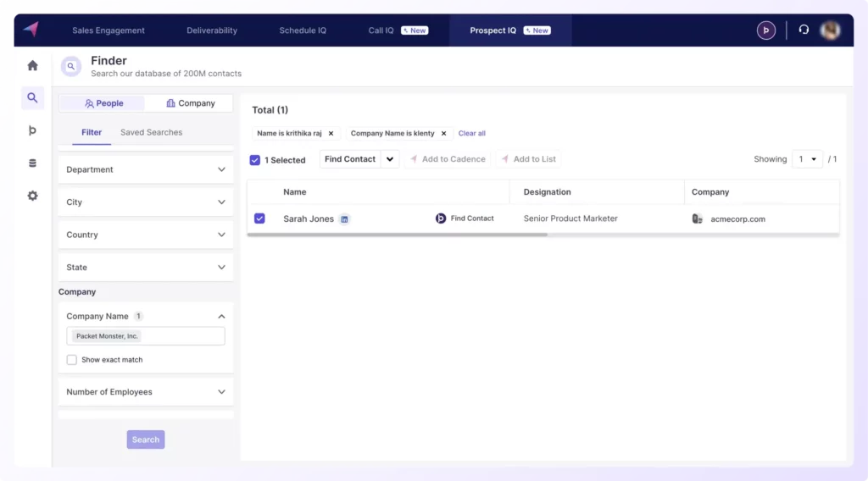Open Sarah Jones LinkedIn icon
Image resolution: width=868 pixels, height=481 pixels.
click(x=344, y=219)
